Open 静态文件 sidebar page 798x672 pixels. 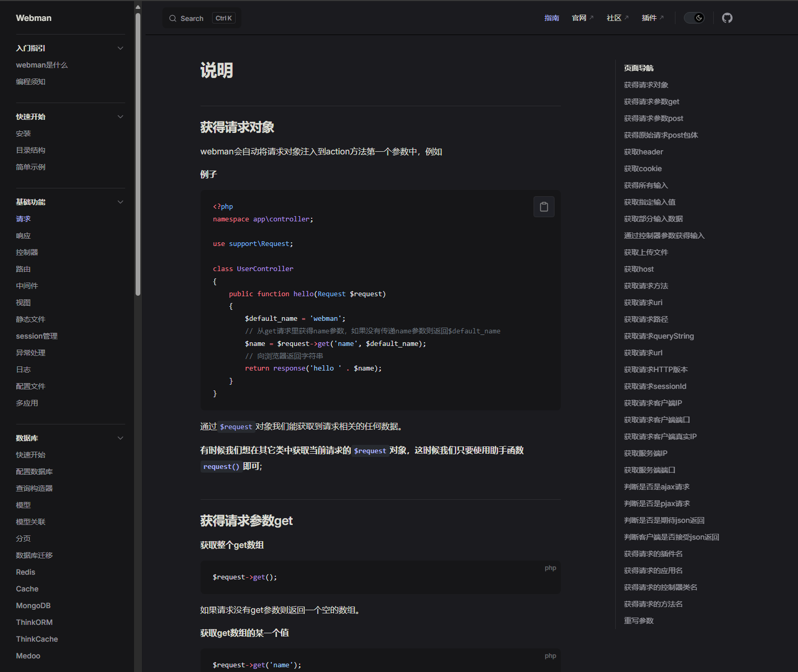coord(30,319)
